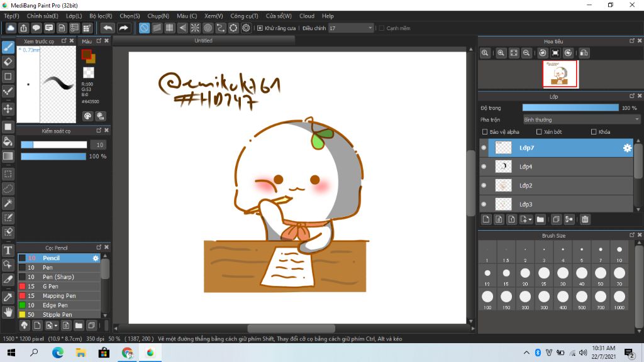Hide the Lớp2 layer

click(x=484, y=185)
